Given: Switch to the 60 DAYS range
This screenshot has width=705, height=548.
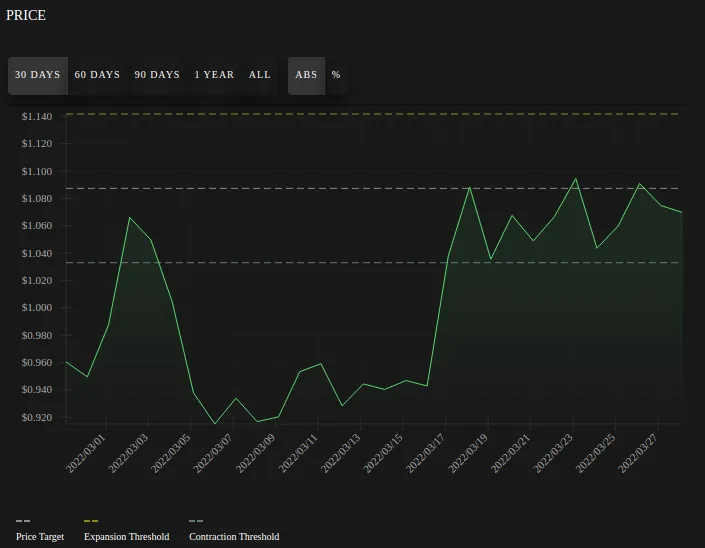Looking at the screenshot, I should (x=97, y=75).
